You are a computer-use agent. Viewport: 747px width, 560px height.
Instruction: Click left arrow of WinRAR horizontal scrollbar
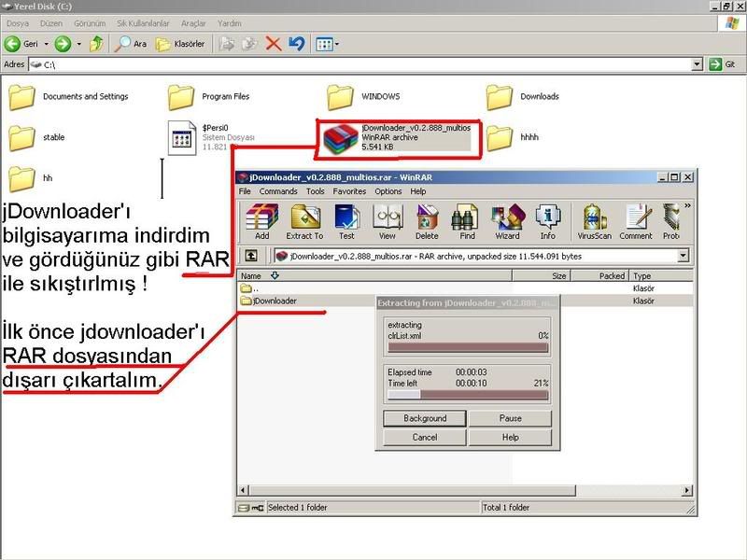[x=244, y=491]
